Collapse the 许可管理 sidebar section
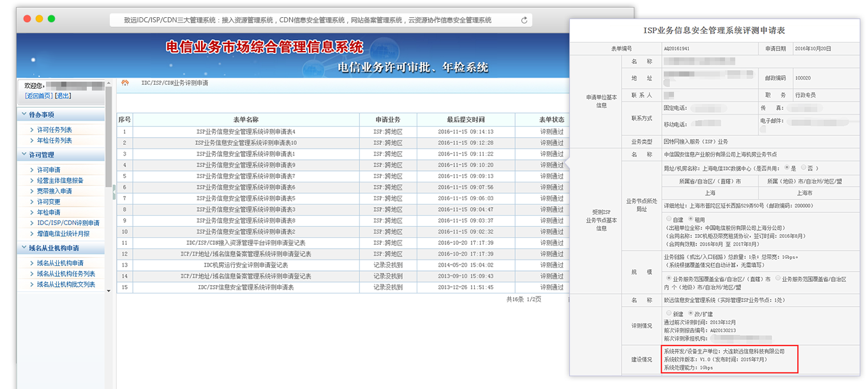868x389 pixels. [x=24, y=155]
